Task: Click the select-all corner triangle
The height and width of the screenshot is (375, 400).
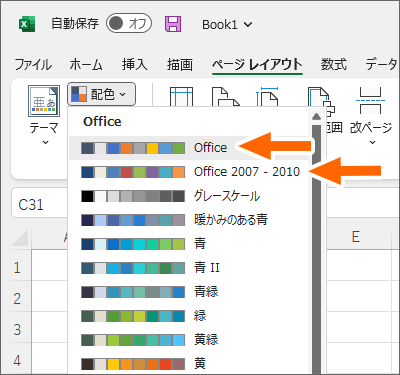Action: 20,238
